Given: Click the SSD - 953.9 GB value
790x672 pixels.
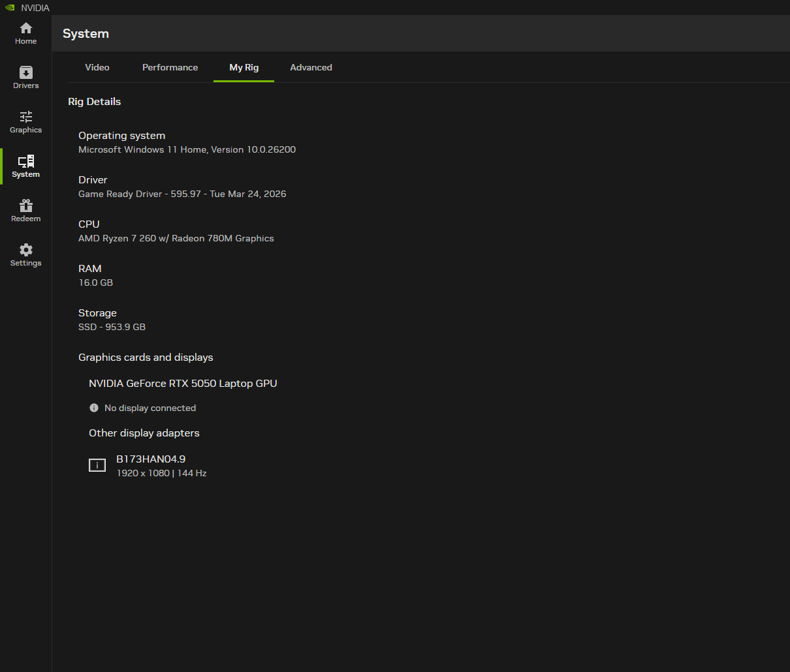Looking at the screenshot, I should [x=112, y=327].
